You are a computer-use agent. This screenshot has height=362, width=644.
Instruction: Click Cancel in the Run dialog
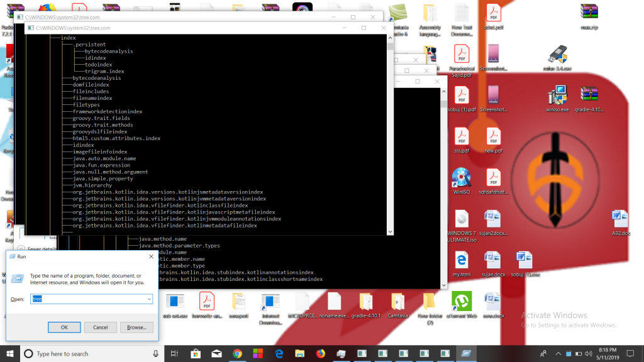pyautogui.click(x=101, y=327)
